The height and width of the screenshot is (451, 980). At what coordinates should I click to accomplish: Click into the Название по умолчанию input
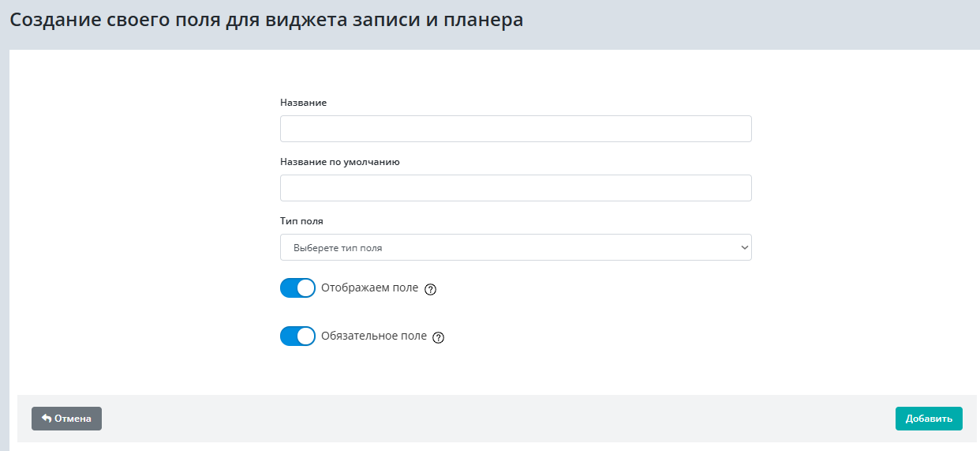(515, 188)
